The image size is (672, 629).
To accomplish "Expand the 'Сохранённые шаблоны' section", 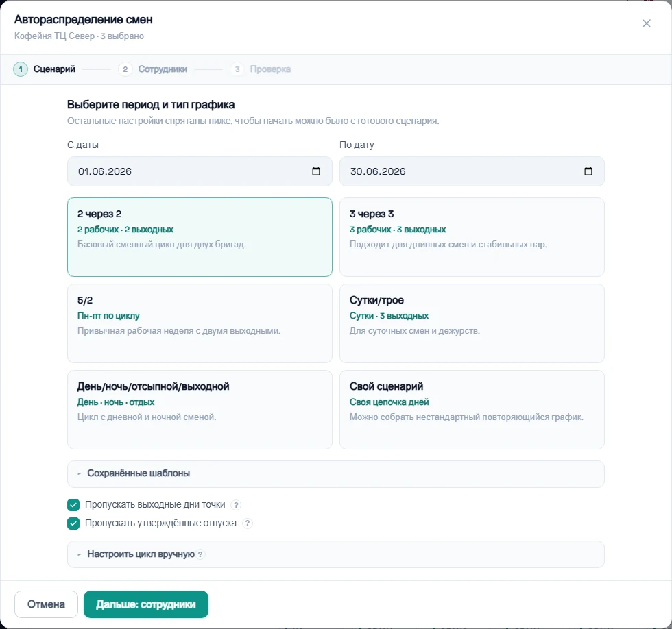I will (x=336, y=473).
